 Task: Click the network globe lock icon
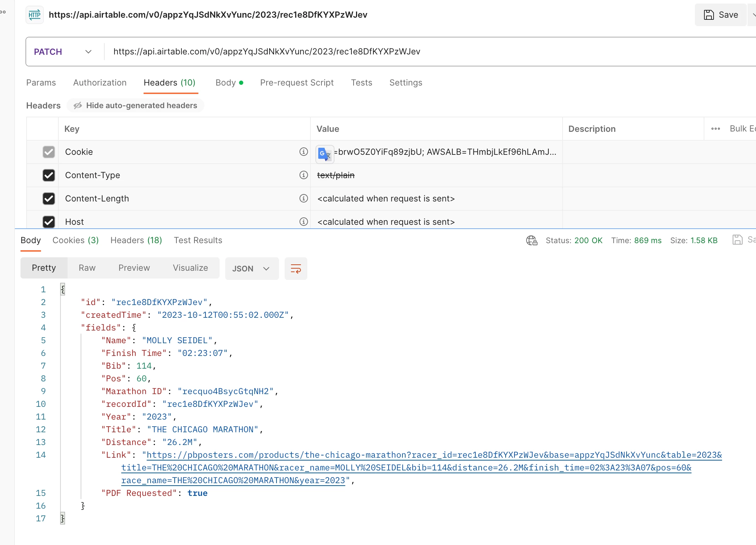(531, 240)
